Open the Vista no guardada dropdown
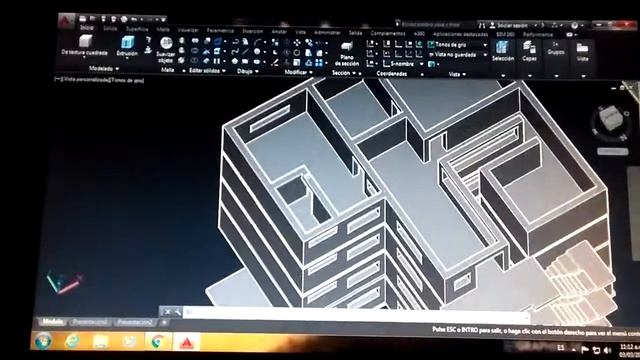The image size is (640, 360). click(x=457, y=54)
